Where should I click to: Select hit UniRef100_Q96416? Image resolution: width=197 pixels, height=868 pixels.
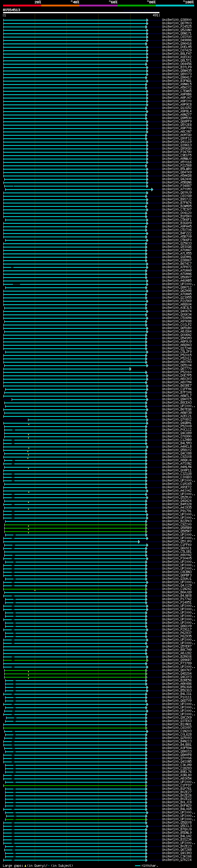pos(176,43)
